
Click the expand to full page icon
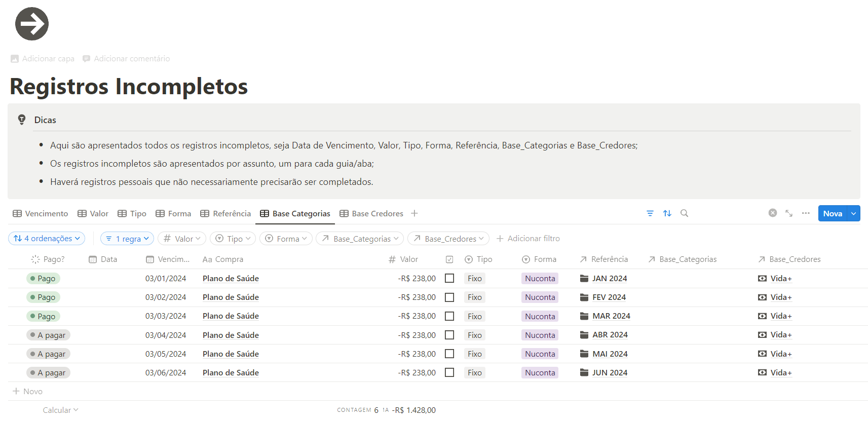(788, 213)
